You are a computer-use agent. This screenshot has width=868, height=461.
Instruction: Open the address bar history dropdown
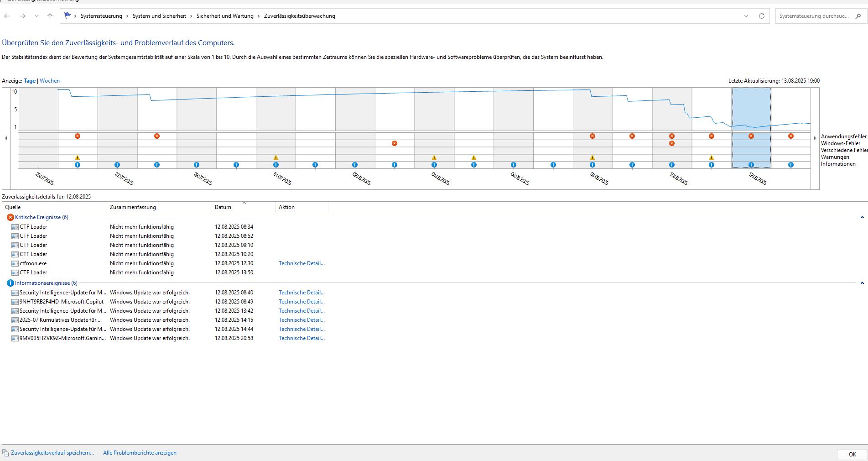[x=746, y=16]
